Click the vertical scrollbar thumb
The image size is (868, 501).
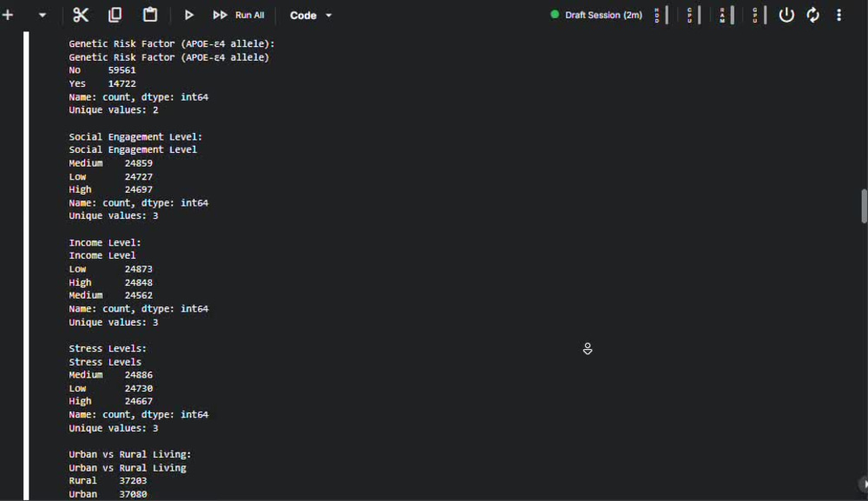(864, 206)
